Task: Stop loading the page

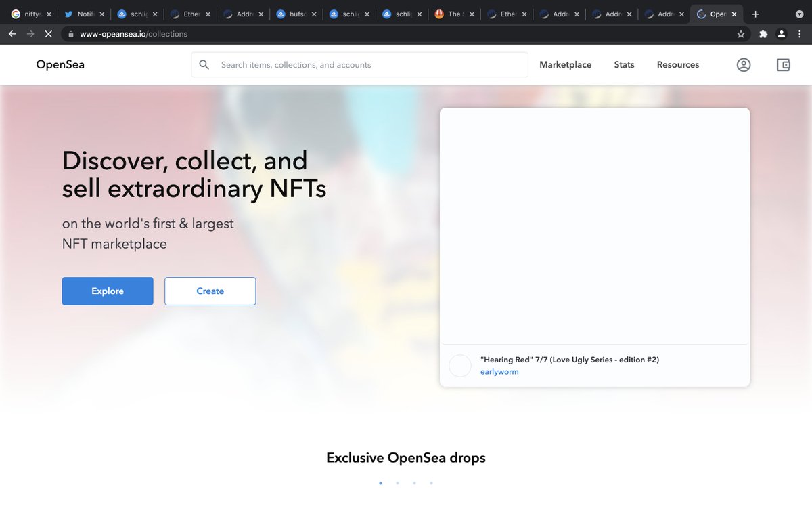Action: [49, 34]
